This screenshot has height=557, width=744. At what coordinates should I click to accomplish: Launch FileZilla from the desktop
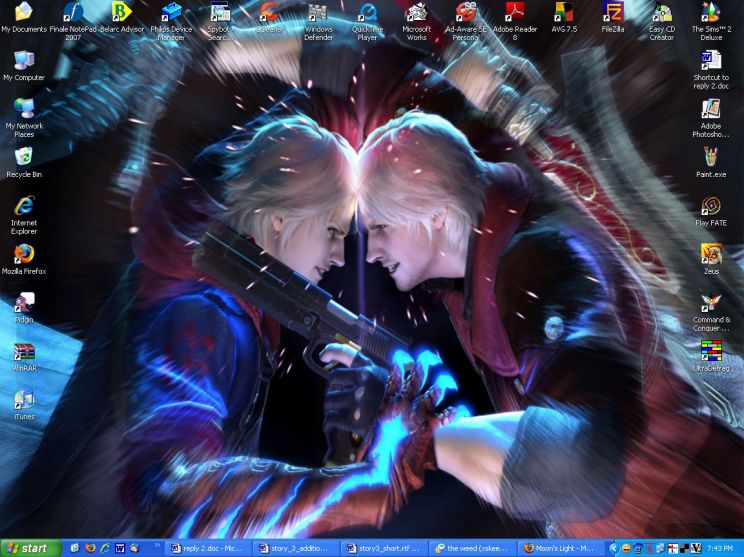pyautogui.click(x=613, y=17)
